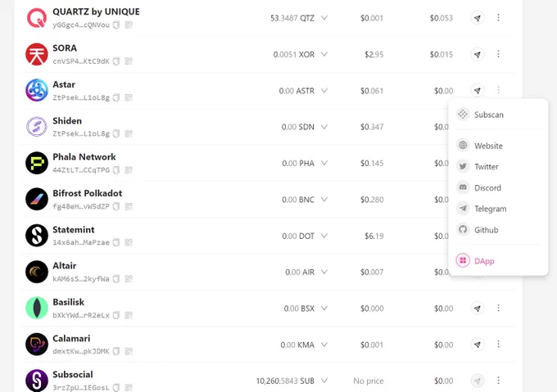
Task: Copy the Bifrost Polkadot address
Action: click(x=116, y=206)
